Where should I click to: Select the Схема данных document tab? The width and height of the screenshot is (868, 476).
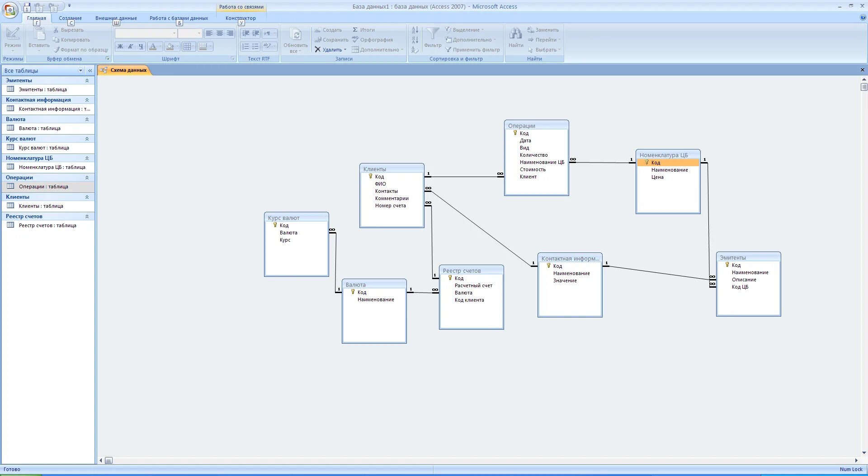(125, 70)
